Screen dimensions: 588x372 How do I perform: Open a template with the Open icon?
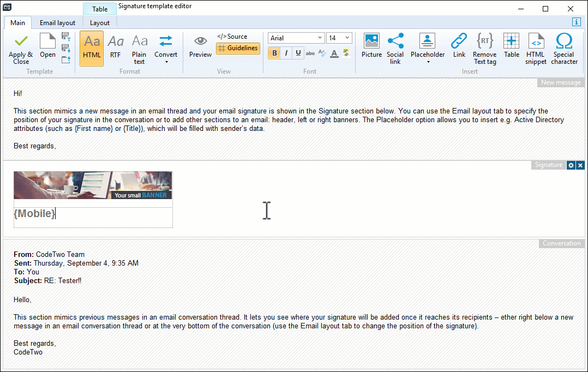coord(47,46)
